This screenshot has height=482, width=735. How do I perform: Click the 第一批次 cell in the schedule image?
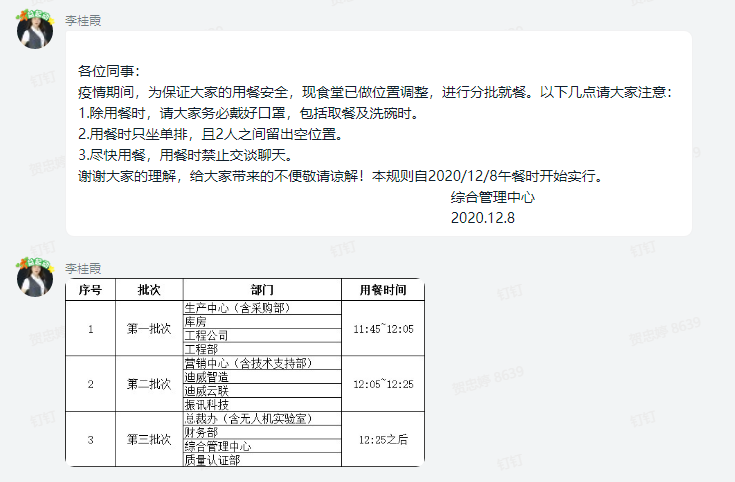(x=148, y=328)
